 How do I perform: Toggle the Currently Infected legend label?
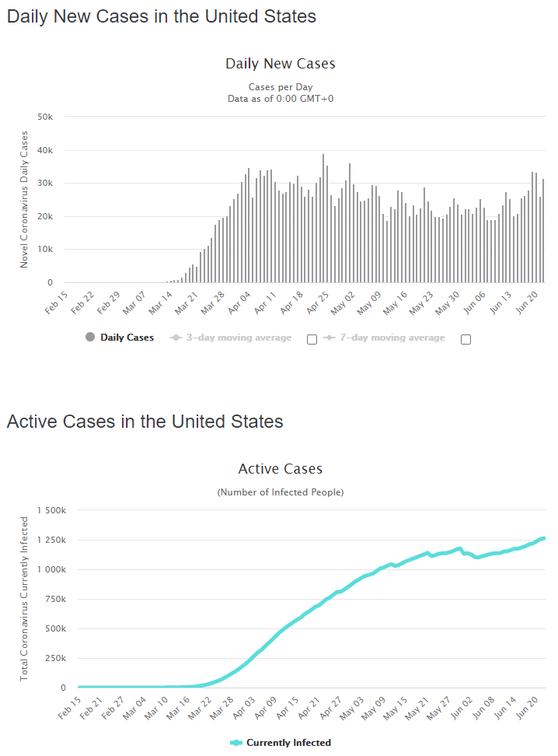click(x=288, y=743)
